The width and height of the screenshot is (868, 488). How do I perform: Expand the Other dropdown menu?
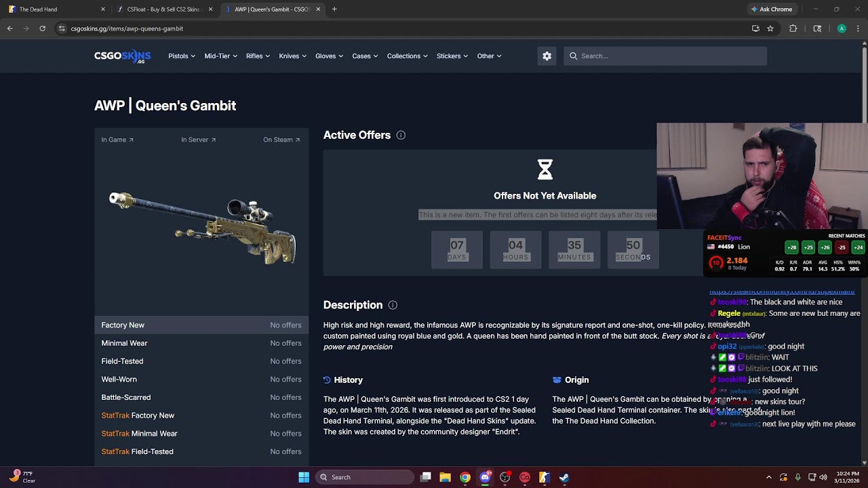489,56
